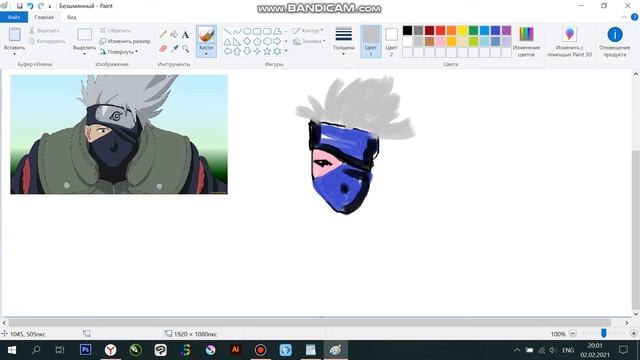The height and width of the screenshot is (360, 640).
Task: Choose the red color swatch
Action: [x=440, y=31]
